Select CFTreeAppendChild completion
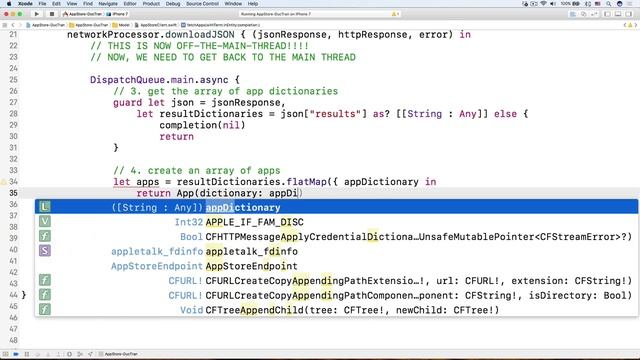This screenshot has height=360, width=640. coord(336,310)
